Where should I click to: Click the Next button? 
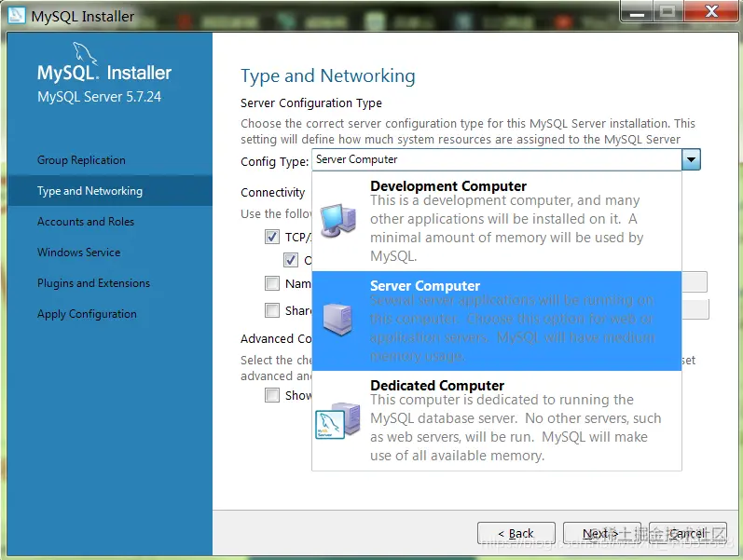click(x=601, y=534)
